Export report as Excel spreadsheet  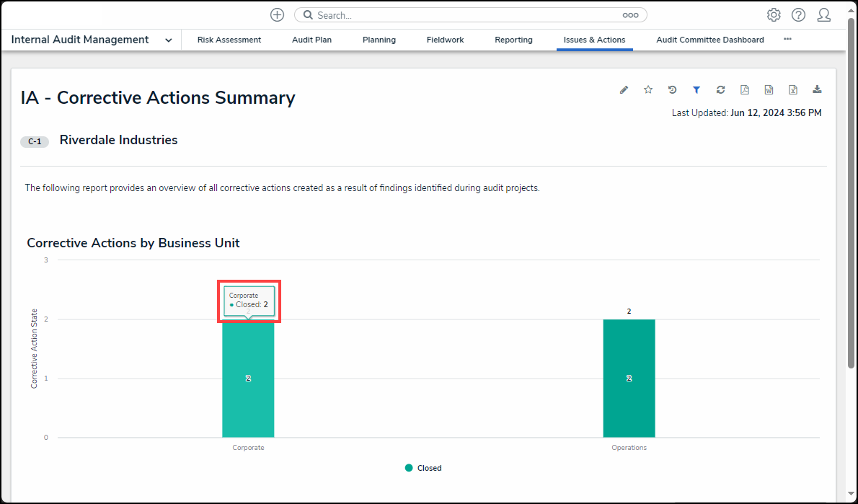793,90
